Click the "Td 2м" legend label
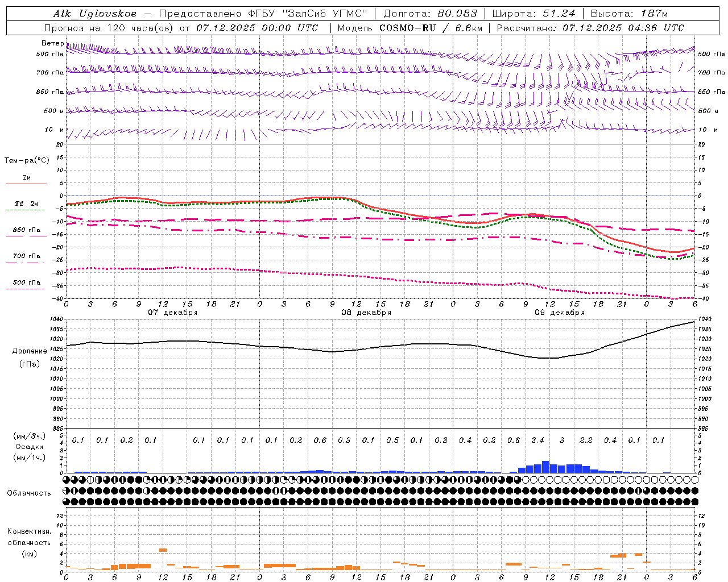The width and height of the screenshot is (728, 582). (x=27, y=203)
